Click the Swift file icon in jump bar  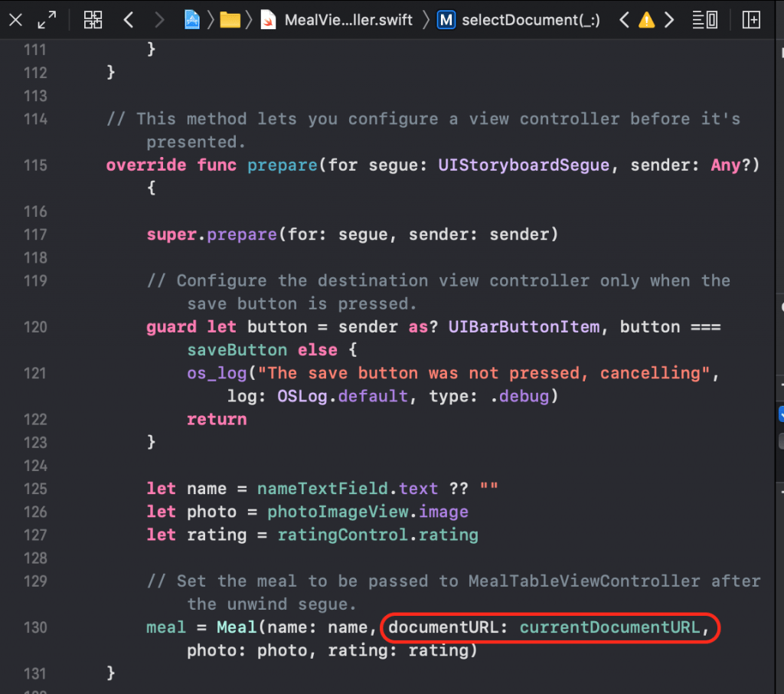pyautogui.click(x=269, y=20)
